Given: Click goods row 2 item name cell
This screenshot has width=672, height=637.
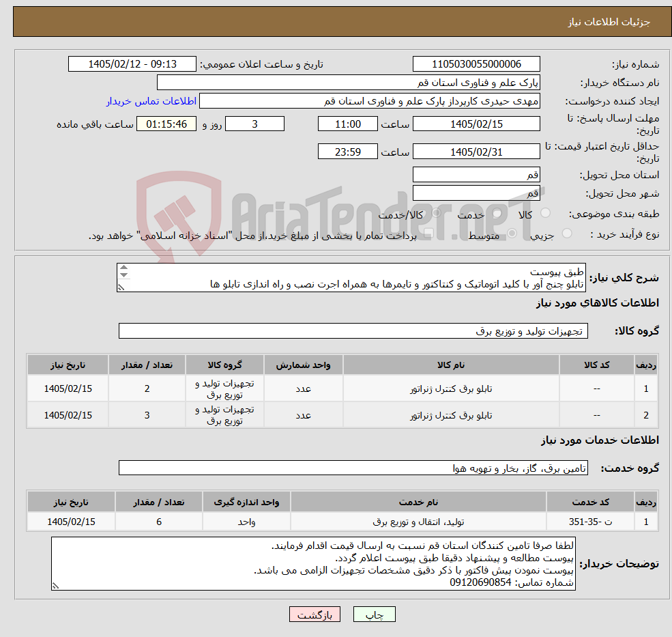Looking at the screenshot, I should (451, 415).
